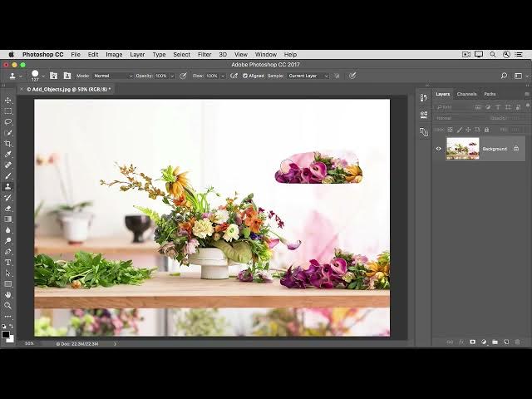Screen dimensions: 532x399
Task: Select the Horizontal Type tool
Action: click(x=8, y=263)
